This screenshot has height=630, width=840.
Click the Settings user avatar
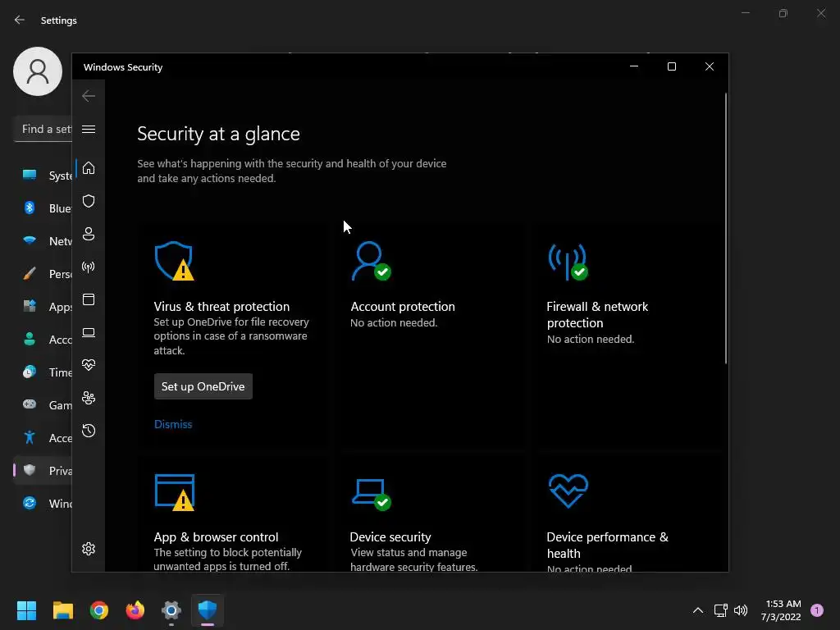coord(38,71)
